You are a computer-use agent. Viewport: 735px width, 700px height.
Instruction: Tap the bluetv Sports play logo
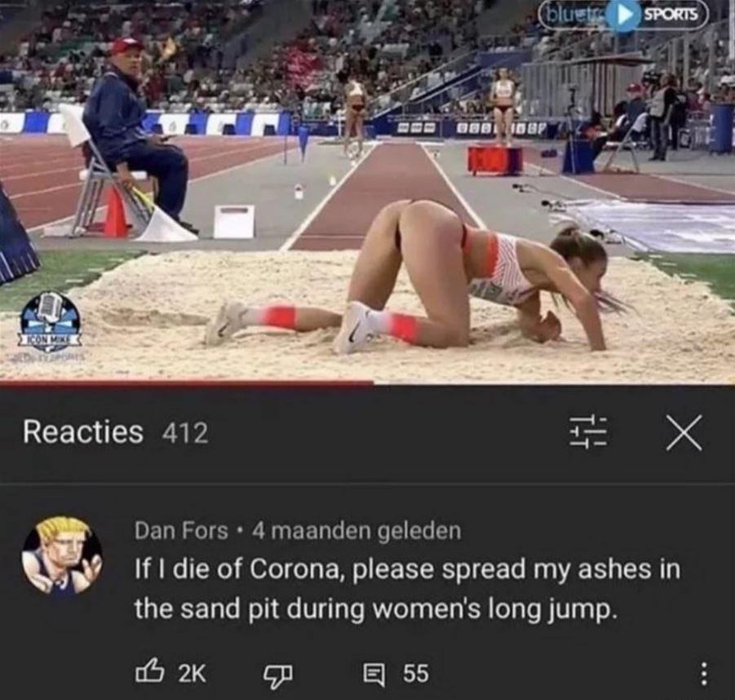[x=622, y=16]
